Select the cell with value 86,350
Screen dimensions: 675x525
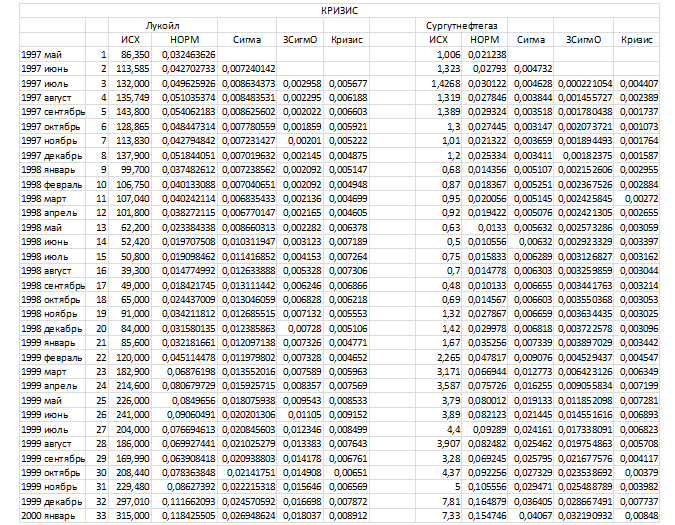click(x=130, y=55)
